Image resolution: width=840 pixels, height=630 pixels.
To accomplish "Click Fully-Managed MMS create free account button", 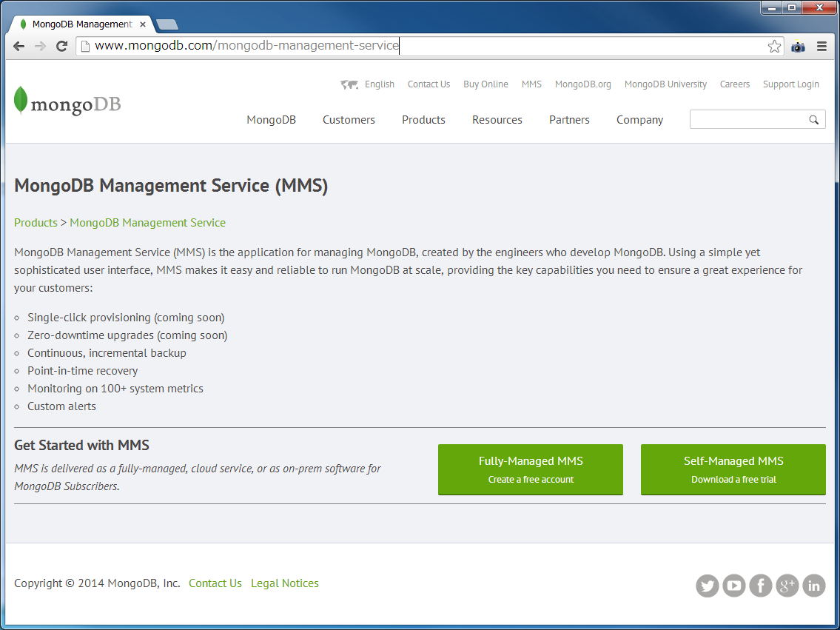I will 530,469.
